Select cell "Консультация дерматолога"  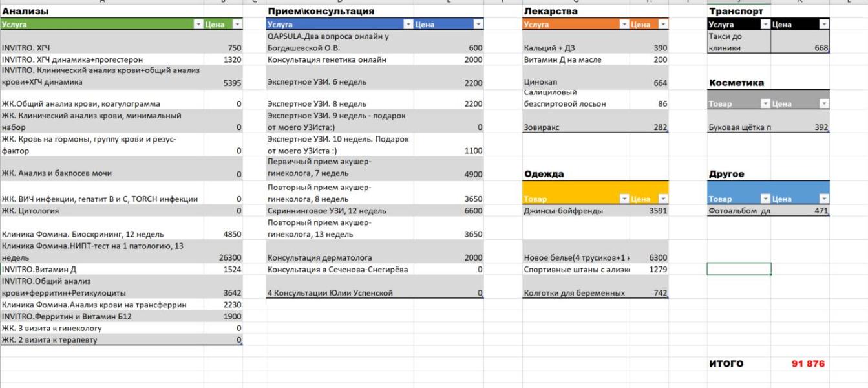point(340,252)
